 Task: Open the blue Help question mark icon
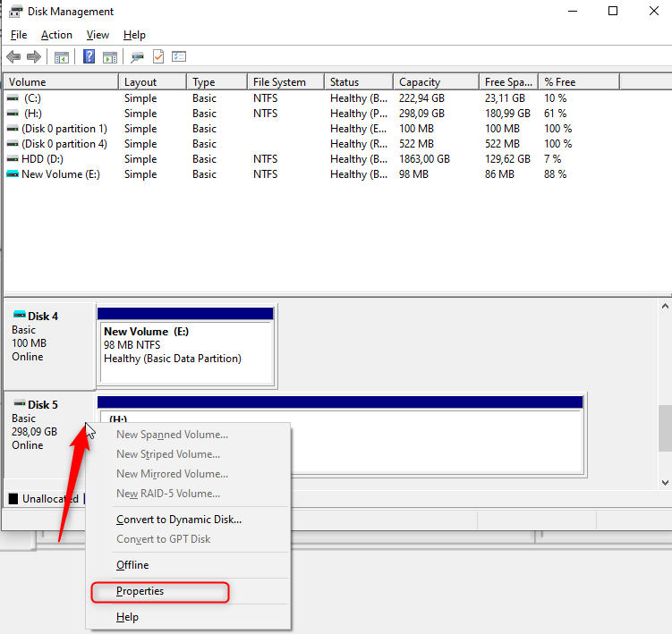pyautogui.click(x=89, y=56)
